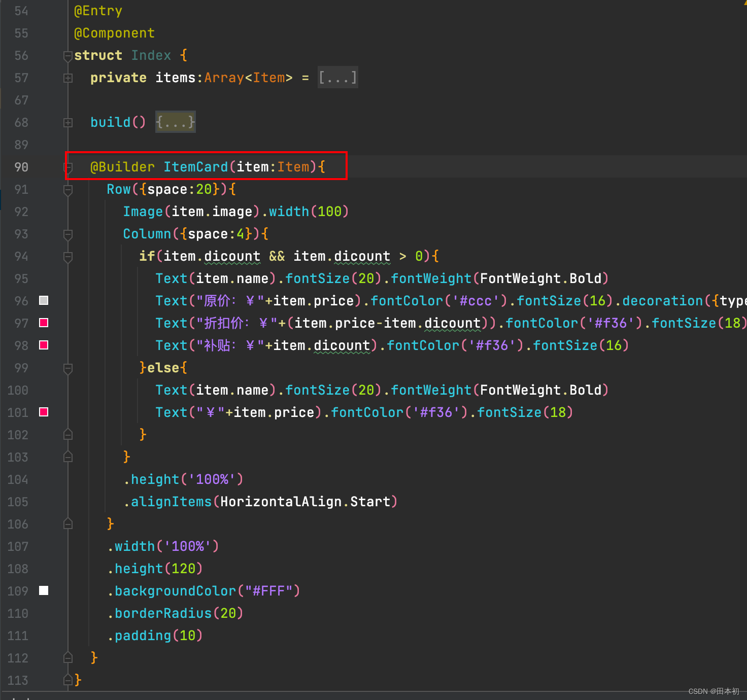Expand the folded build() block on line 68
Screen dimensions: 747x700
(68, 123)
